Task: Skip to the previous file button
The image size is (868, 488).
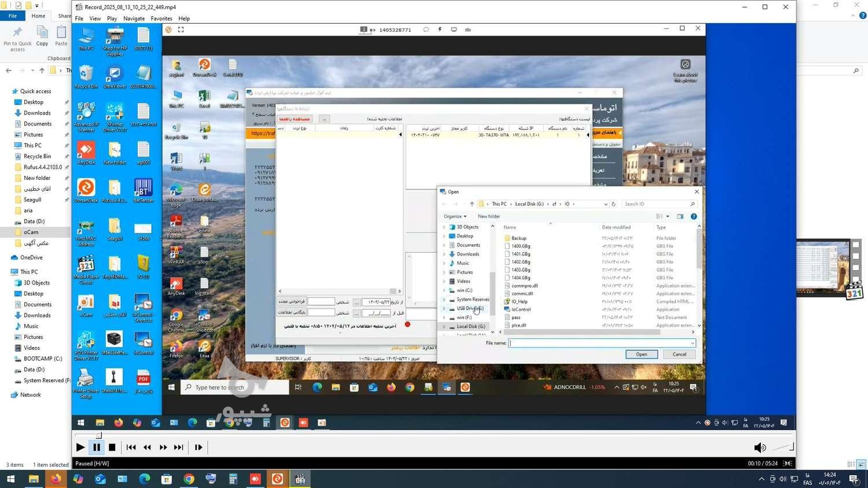Action: click(131, 447)
